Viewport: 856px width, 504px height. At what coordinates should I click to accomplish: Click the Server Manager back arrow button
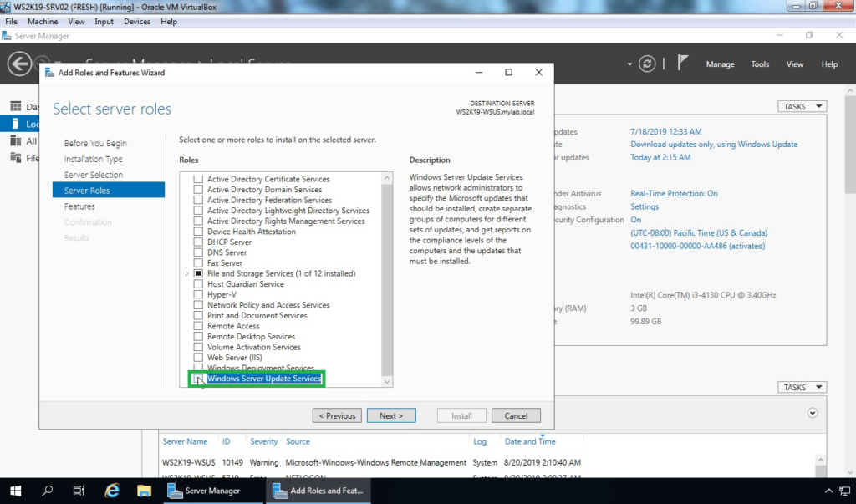(x=19, y=64)
